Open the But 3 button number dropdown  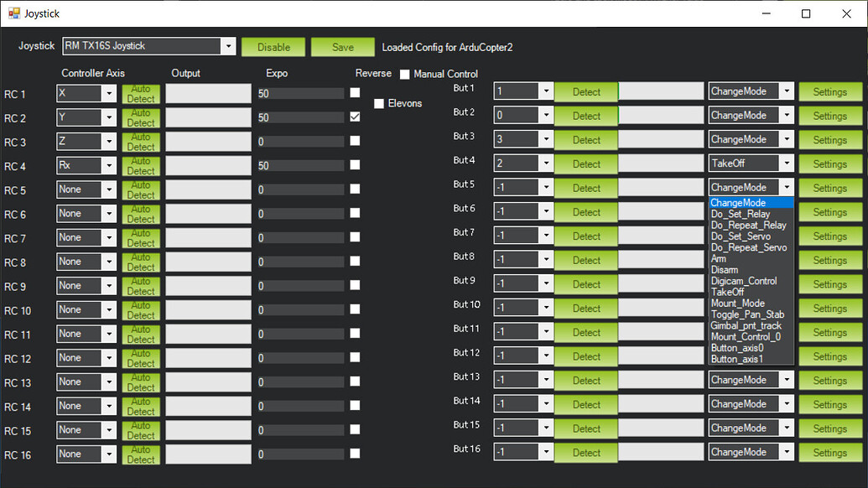pos(545,139)
